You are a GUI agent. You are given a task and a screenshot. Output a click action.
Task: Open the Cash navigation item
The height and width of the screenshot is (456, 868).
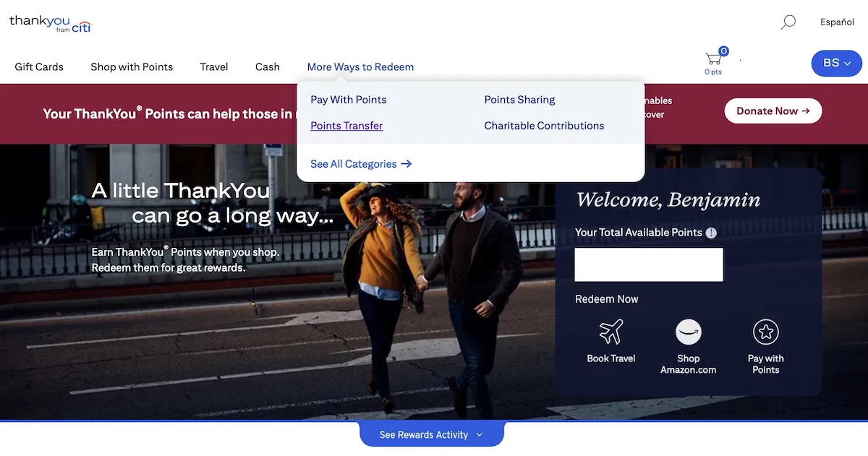(268, 67)
